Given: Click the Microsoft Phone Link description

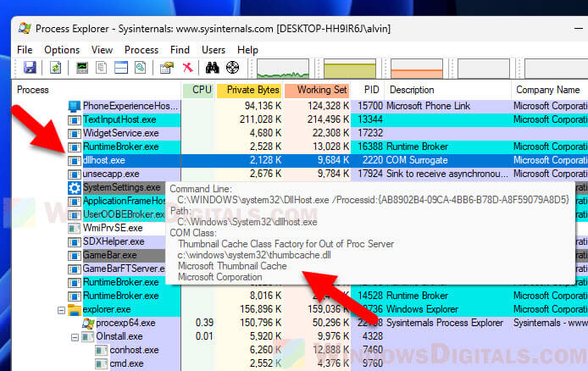Looking at the screenshot, I should point(428,106).
